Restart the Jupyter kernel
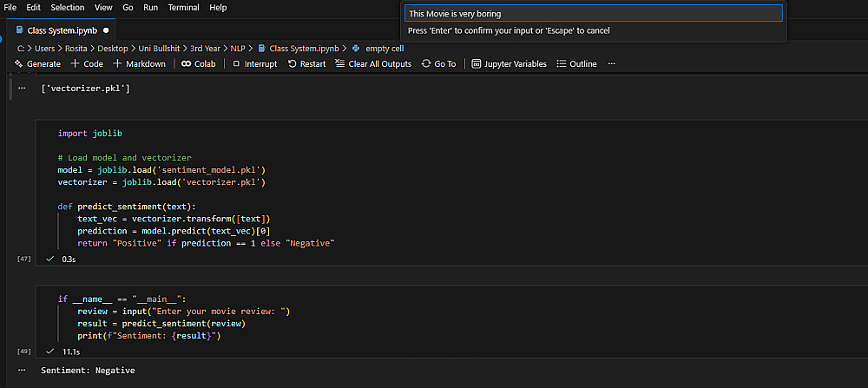The image size is (868, 388). pos(306,64)
